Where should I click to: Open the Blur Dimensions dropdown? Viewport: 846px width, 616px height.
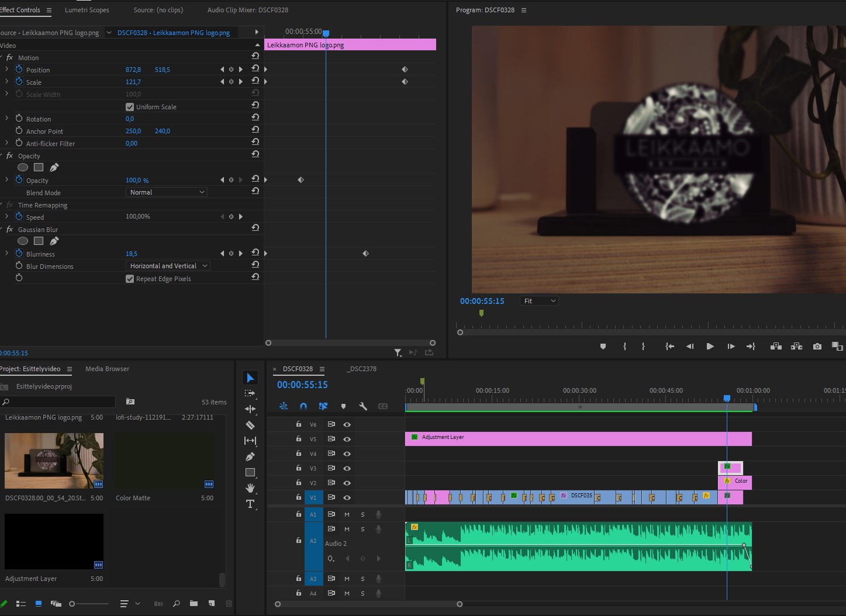tap(168, 266)
